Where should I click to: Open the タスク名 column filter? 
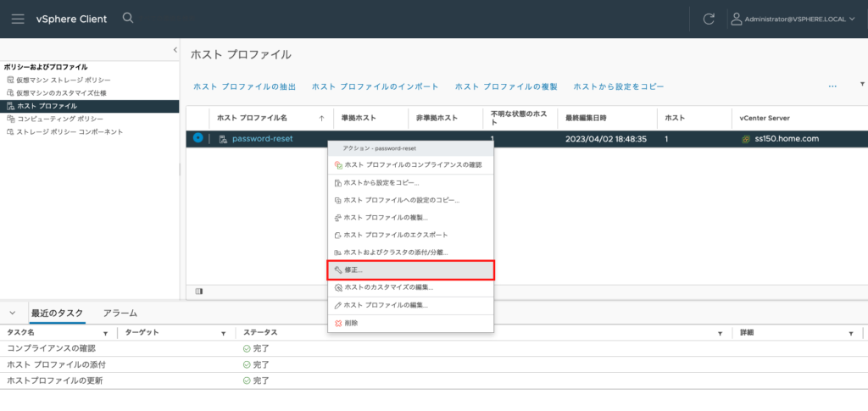[105, 334]
